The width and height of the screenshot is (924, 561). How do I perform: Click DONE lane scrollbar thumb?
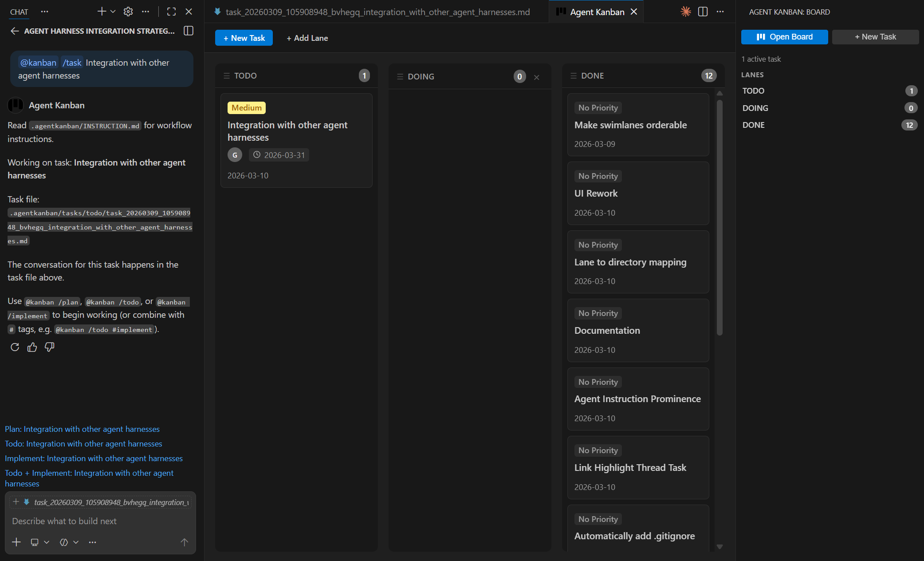[x=720, y=217]
